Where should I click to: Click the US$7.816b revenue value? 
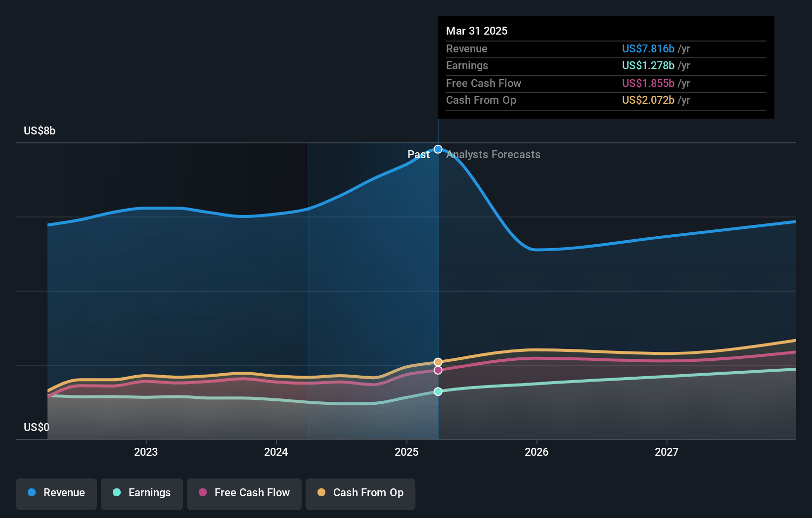[x=648, y=48]
